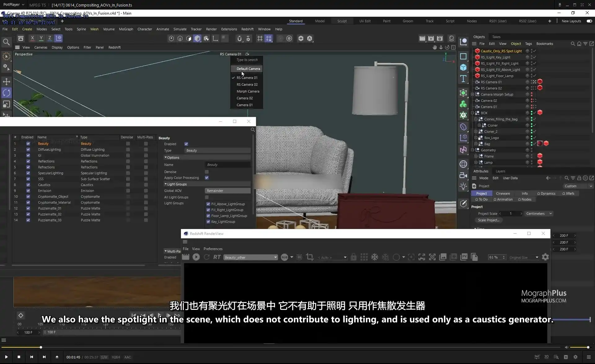Select Morph Camera from the camera list
This screenshot has width=595, height=364.
coord(248,91)
